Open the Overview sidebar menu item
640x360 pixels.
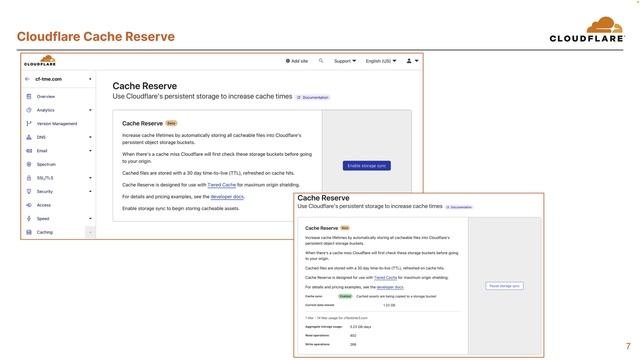[46, 97]
